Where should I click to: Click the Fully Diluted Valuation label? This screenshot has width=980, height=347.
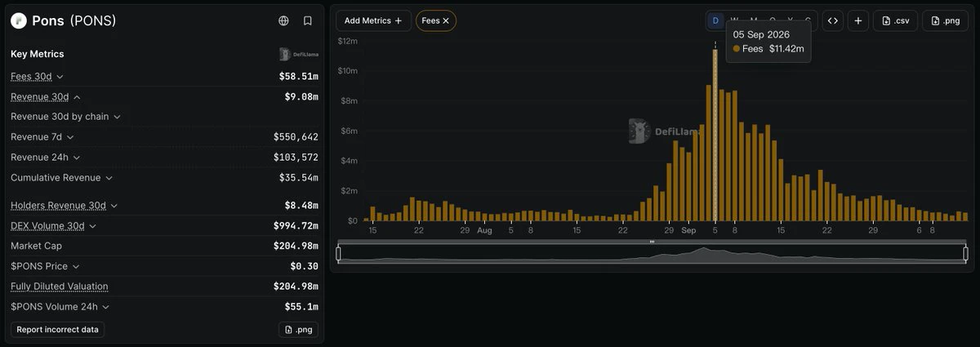click(60, 287)
